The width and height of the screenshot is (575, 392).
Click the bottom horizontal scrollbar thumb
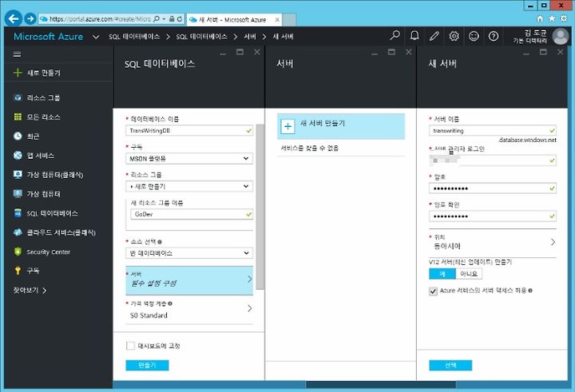point(381,384)
